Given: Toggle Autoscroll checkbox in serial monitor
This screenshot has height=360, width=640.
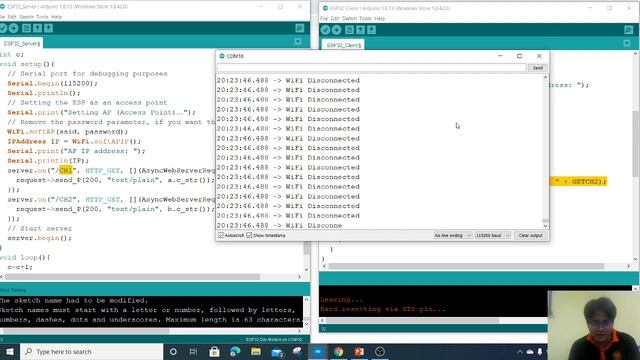Looking at the screenshot, I should (221, 236).
